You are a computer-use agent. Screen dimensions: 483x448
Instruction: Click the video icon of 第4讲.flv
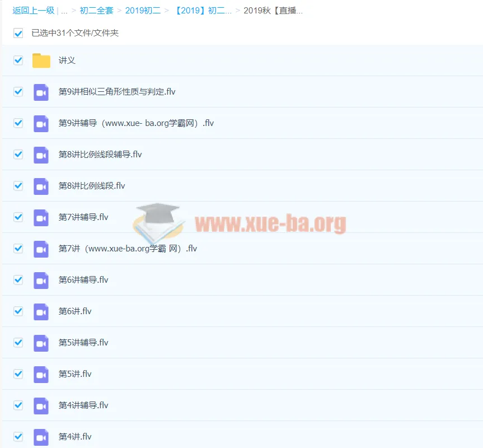41,437
